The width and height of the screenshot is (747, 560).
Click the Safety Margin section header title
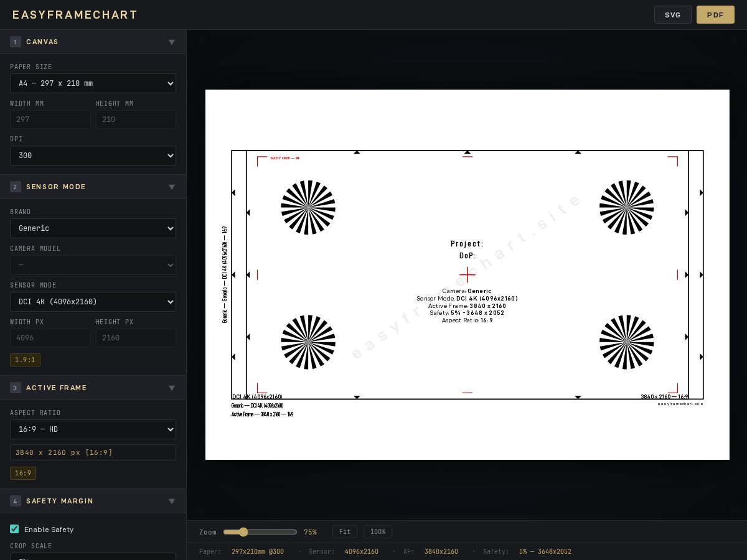[x=60, y=502]
